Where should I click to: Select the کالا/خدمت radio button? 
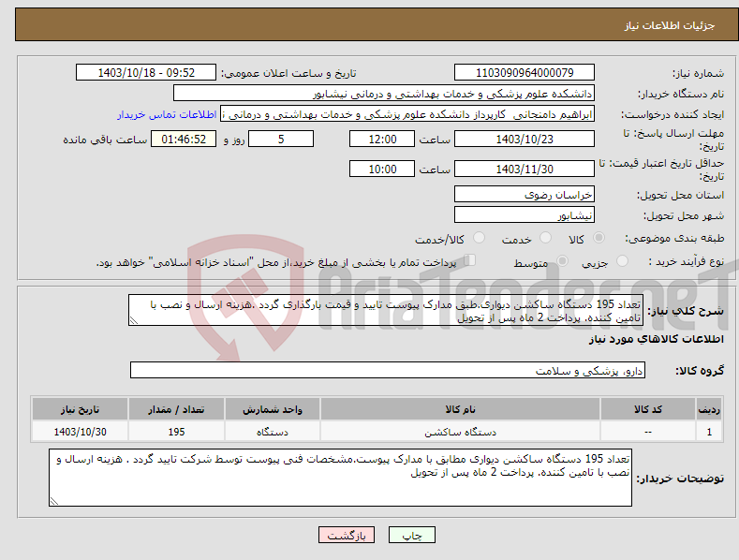coord(479,238)
